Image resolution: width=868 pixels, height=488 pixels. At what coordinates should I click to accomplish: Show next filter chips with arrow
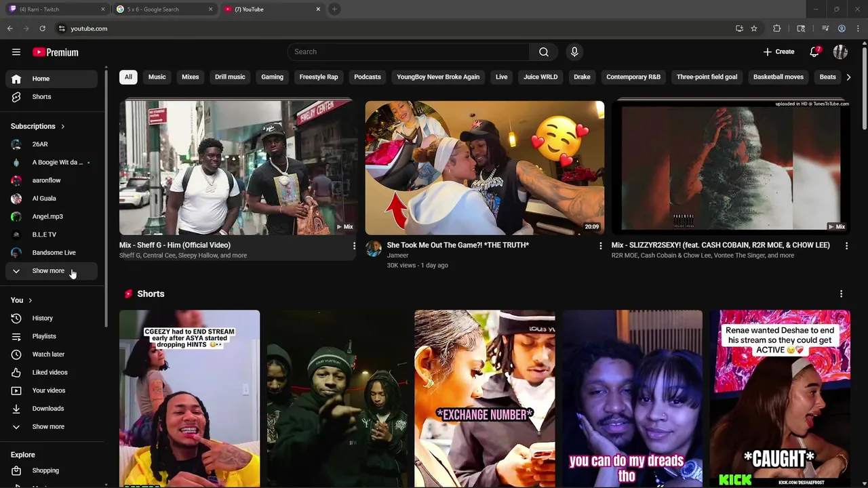click(x=848, y=77)
